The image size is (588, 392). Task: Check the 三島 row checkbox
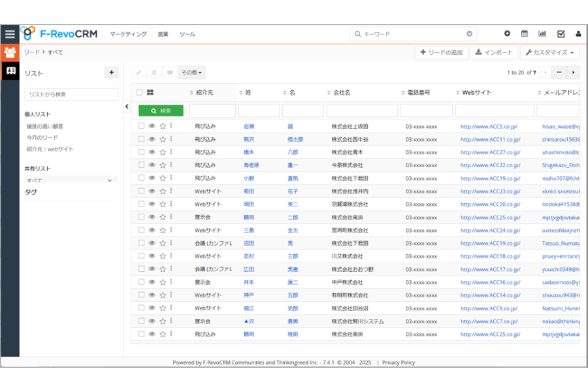tap(141, 230)
